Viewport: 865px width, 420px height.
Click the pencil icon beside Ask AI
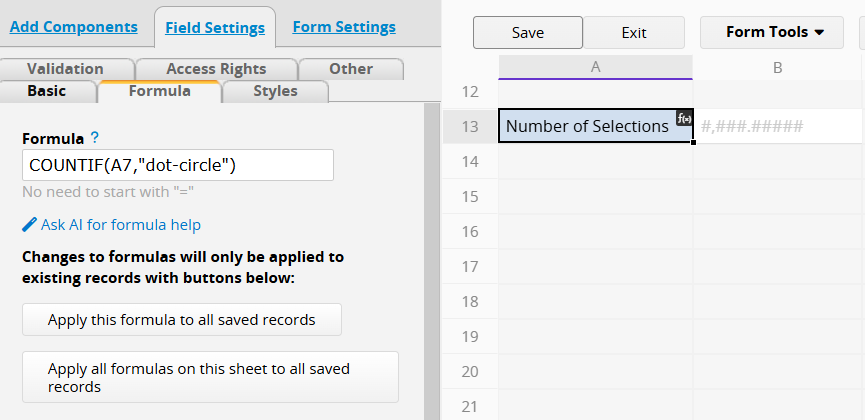coord(29,225)
